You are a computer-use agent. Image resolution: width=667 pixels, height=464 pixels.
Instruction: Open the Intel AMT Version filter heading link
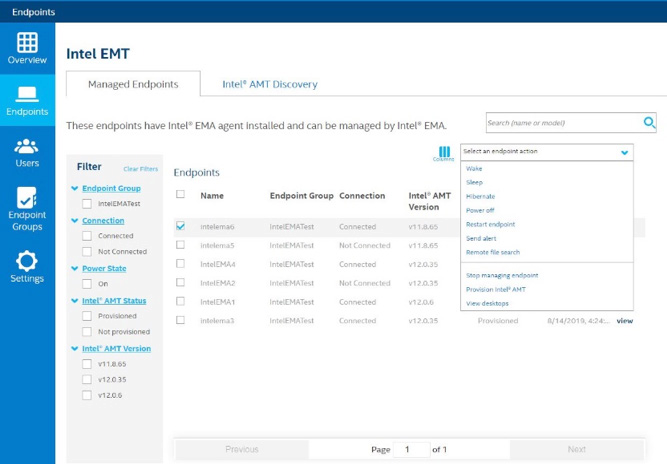click(117, 348)
